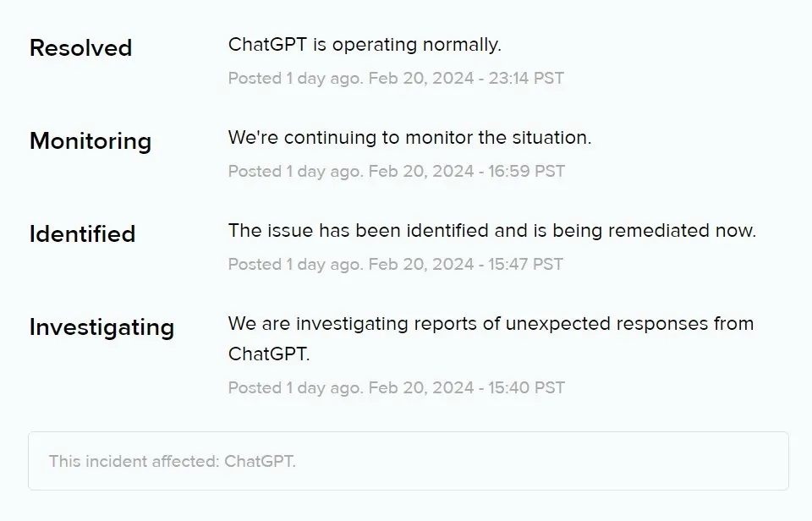Click "Posted 1 day ago" under Investigating message
812x521 pixels.
click(x=295, y=388)
